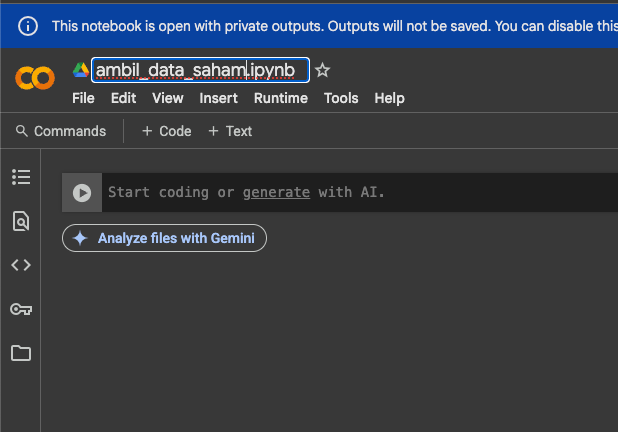Open the code snippets sidebar panel
Image resolution: width=618 pixels, height=432 pixels.
click(21, 265)
